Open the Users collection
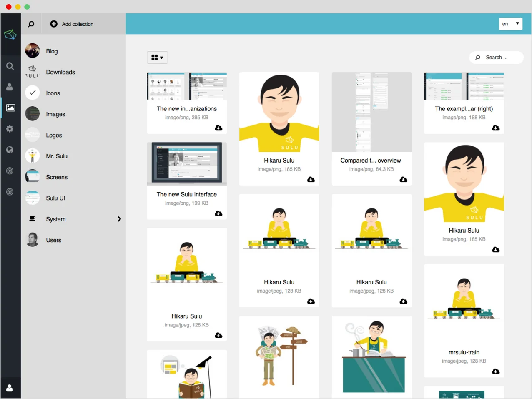The height and width of the screenshot is (399, 532). click(53, 240)
